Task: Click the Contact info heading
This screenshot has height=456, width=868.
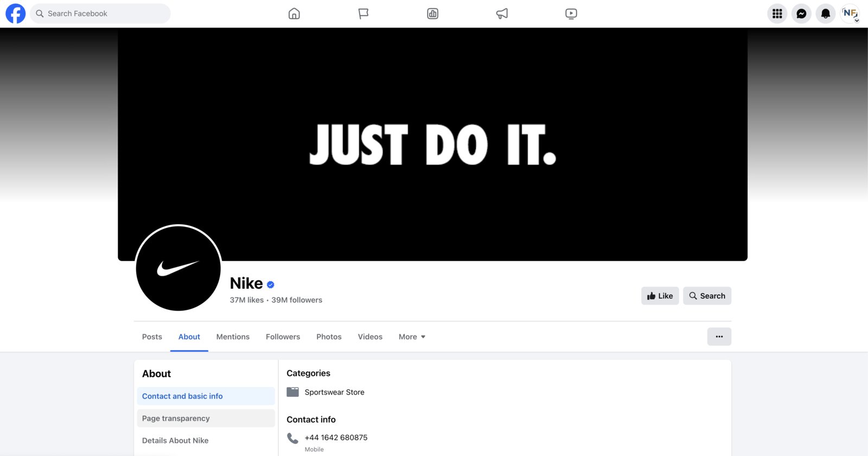Action: (311, 420)
